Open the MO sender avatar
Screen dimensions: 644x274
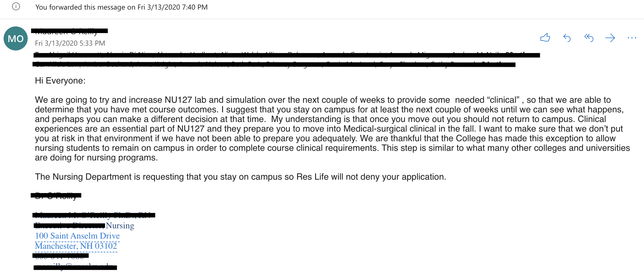point(16,38)
